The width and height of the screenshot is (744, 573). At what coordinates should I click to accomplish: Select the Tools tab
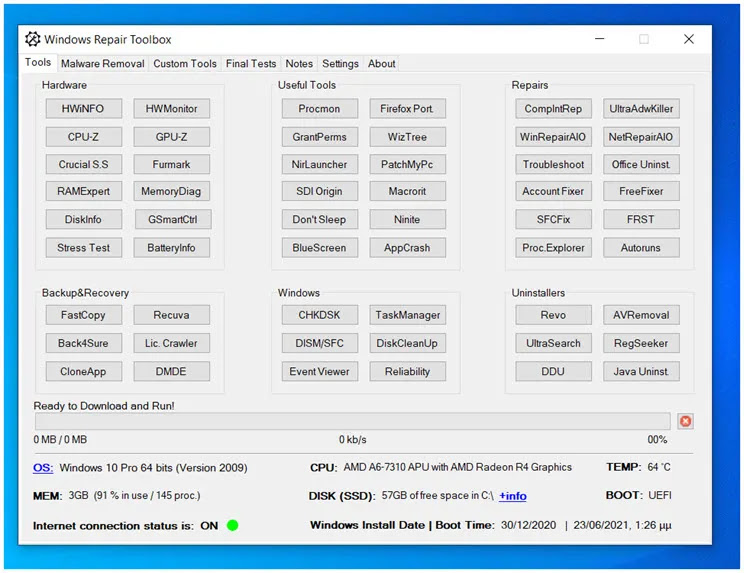[38, 62]
